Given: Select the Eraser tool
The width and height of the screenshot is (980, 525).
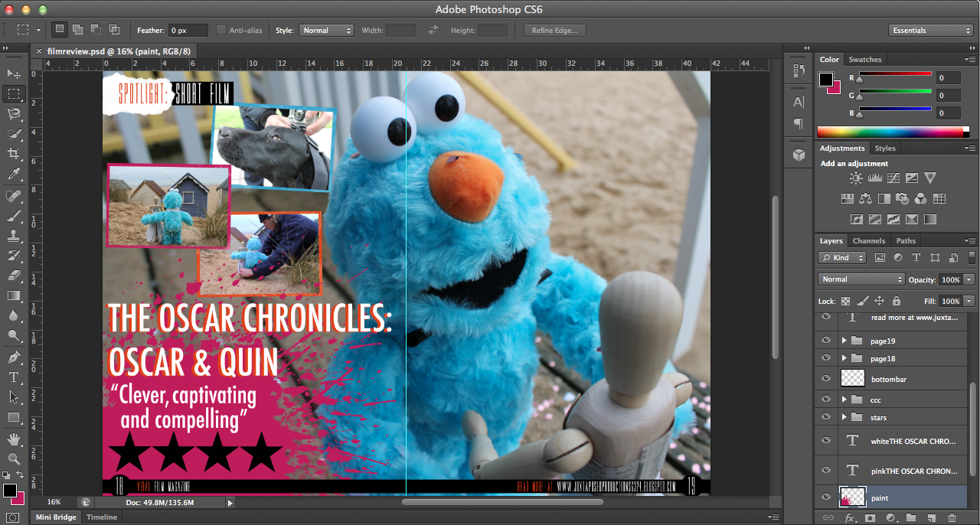Looking at the screenshot, I should coord(14,276).
